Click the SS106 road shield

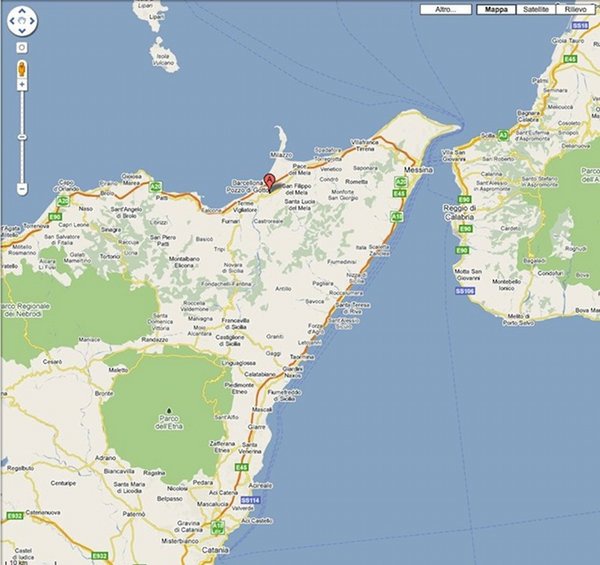click(x=465, y=291)
